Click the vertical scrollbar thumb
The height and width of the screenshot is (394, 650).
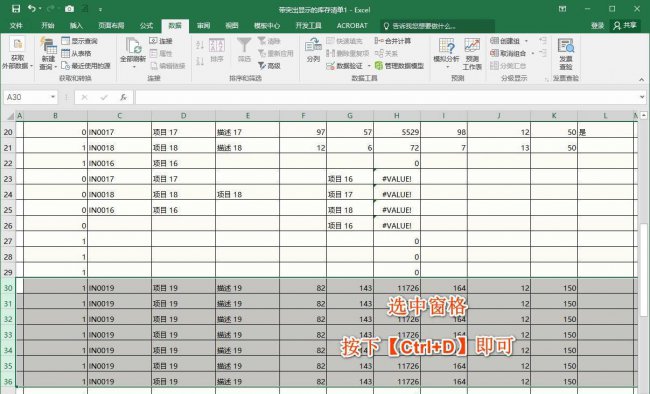643,270
